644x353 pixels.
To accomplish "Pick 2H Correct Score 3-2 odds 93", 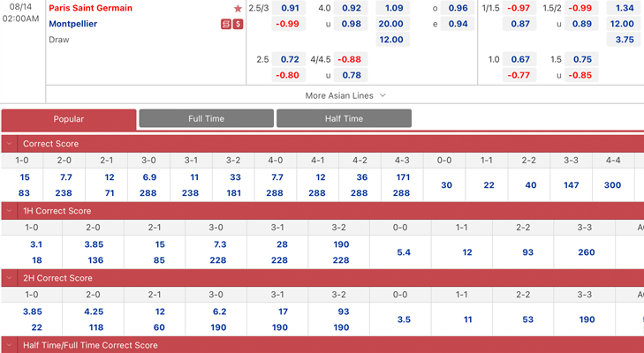I will point(343,312).
